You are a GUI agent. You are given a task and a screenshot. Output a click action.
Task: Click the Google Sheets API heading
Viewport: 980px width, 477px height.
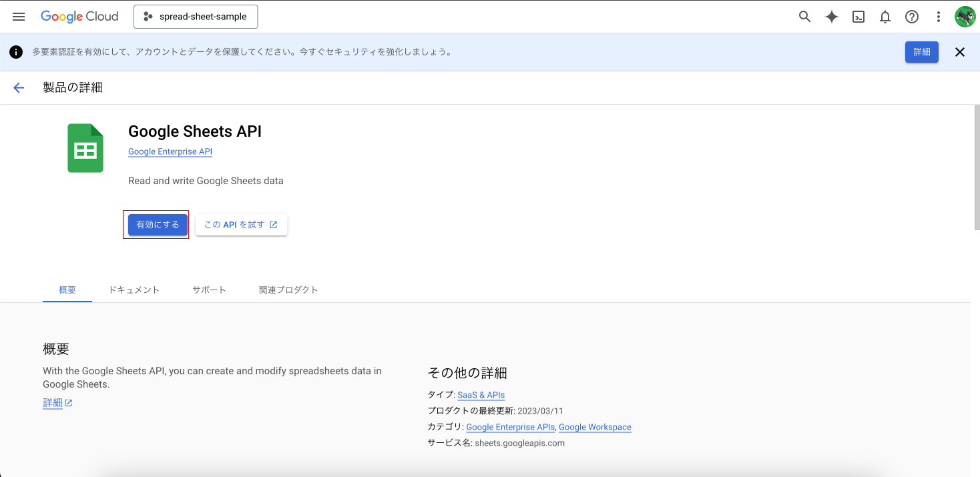(195, 131)
